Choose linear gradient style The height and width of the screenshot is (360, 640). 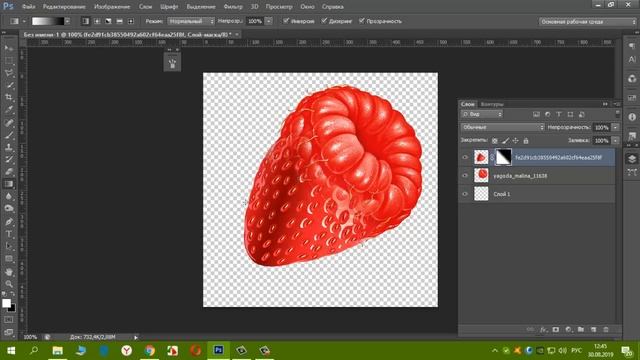coord(85,21)
